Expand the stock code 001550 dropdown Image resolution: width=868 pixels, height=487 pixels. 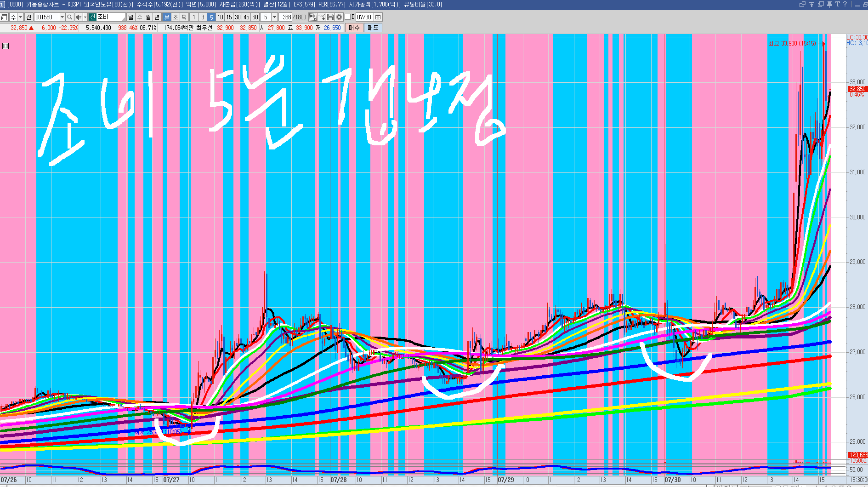click(x=62, y=17)
